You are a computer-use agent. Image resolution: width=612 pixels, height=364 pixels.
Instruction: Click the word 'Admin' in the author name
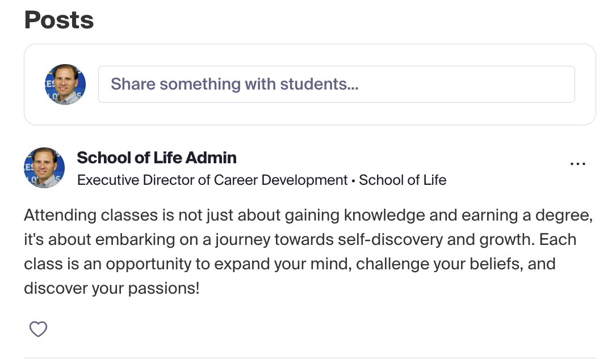point(211,158)
